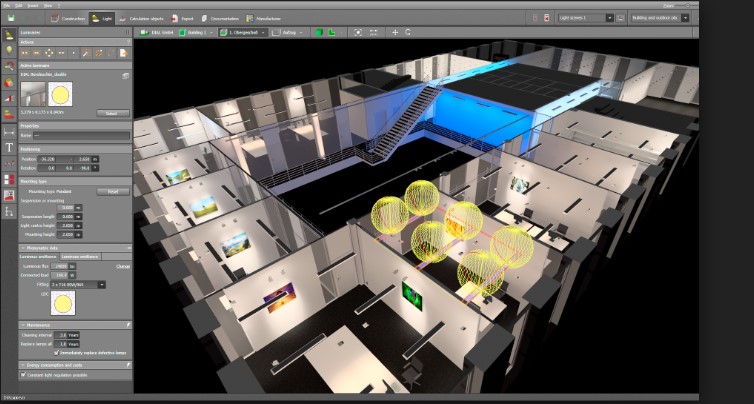754x404 pixels.
Task: Click the green 3D view cube icon
Action: [320, 32]
